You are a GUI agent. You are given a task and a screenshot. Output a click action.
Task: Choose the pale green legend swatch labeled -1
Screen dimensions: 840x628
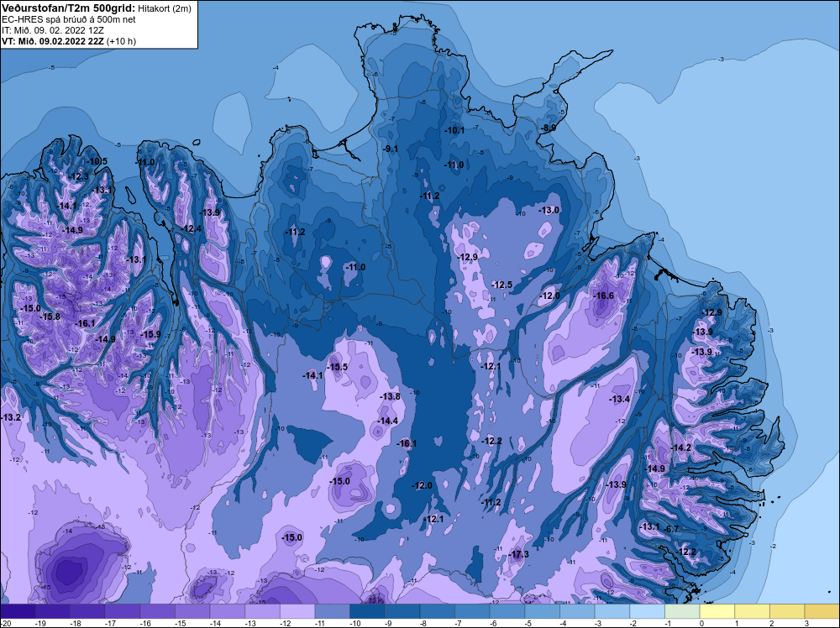(x=682, y=611)
